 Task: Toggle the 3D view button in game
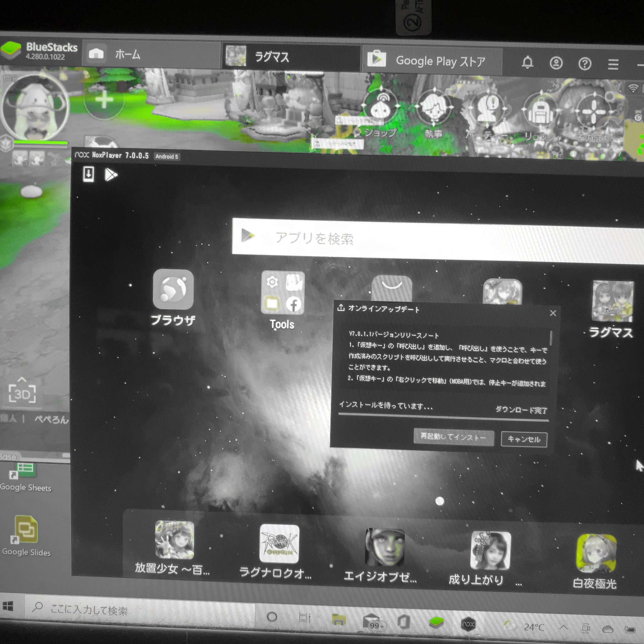(x=22, y=393)
